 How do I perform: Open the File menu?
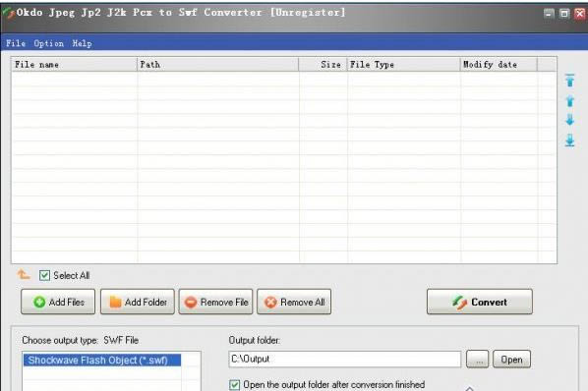(x=16, y=43)
